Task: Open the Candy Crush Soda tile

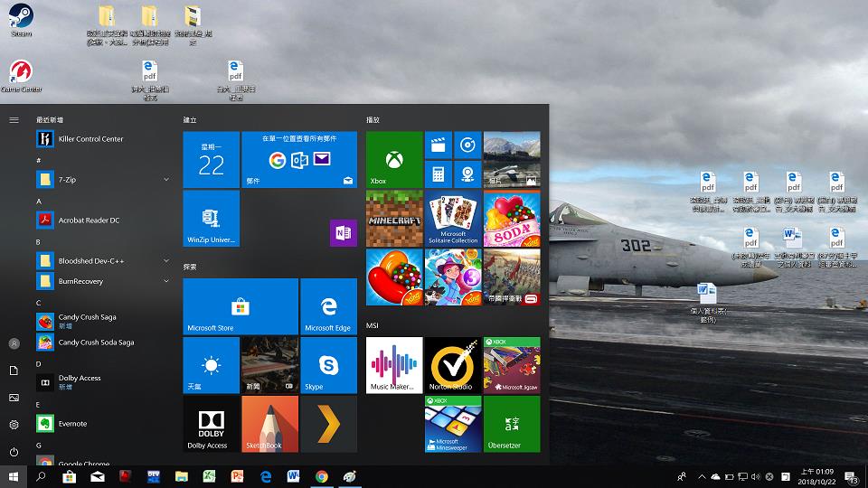Action: (x=512, y=218)
